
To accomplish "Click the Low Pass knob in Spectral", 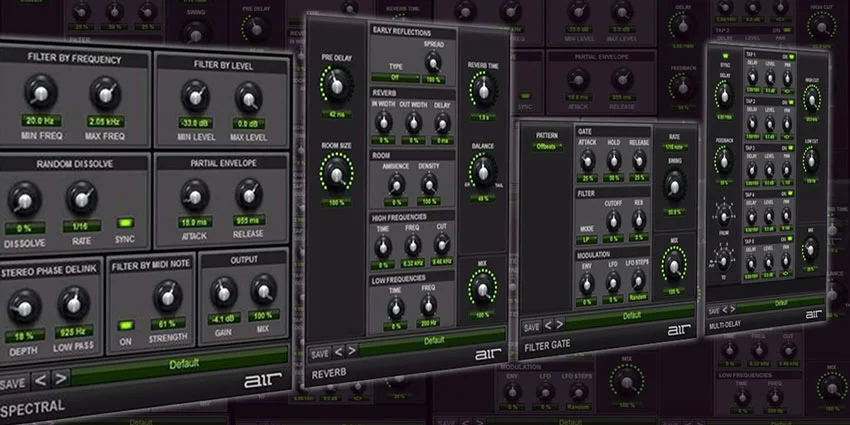I will tap(74, 304).
